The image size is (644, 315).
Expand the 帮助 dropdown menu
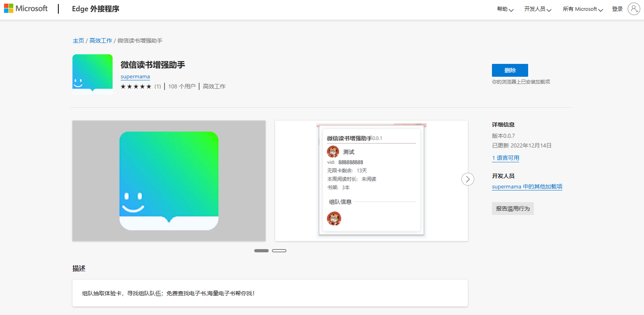[505, 9]
